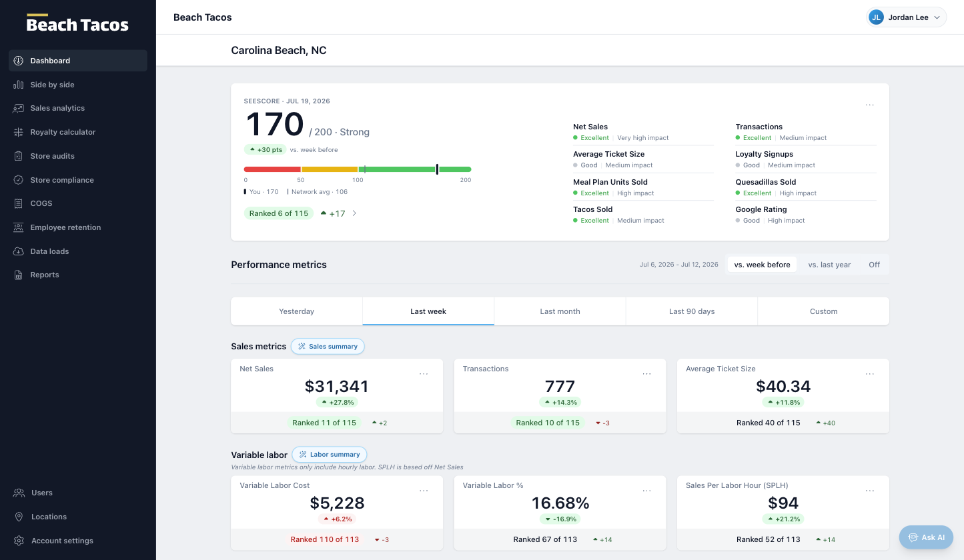Switch to the Last month tab
This screenshot has height=560, width=964.
(560, 311)
